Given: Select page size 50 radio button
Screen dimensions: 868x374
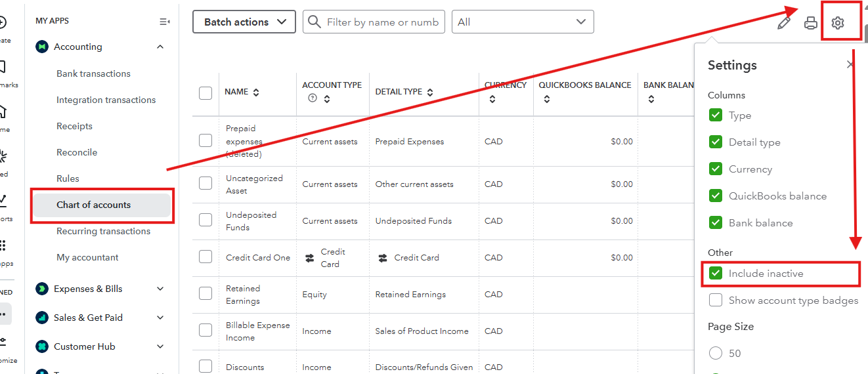Looking at the screenshot, I should tap(716, 353).
